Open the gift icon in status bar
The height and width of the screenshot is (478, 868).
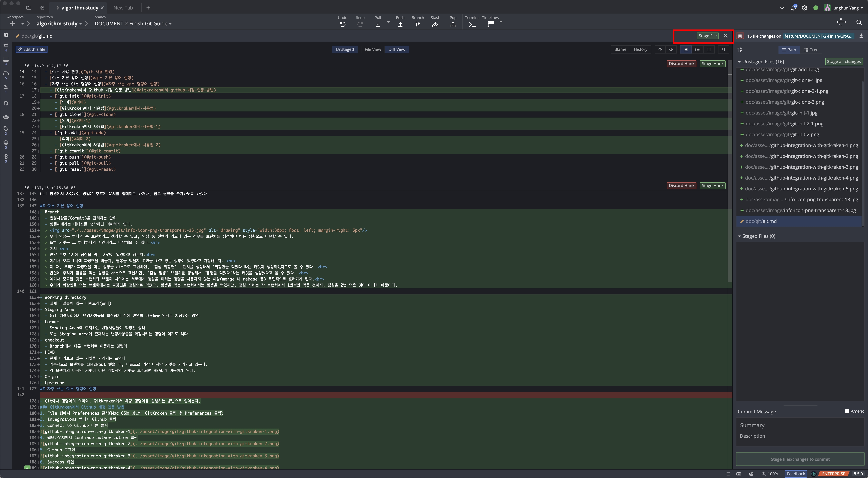[x=751, y=474]
